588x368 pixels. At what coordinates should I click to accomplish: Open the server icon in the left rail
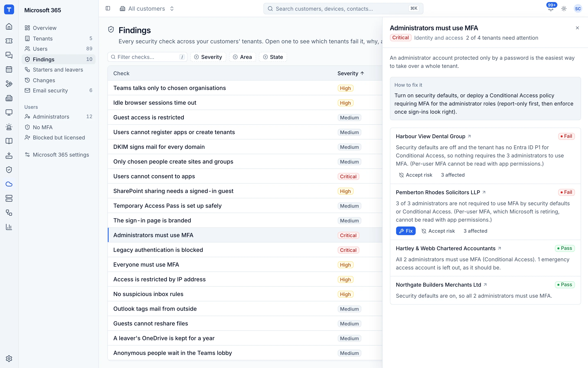(x=9, y=198)
